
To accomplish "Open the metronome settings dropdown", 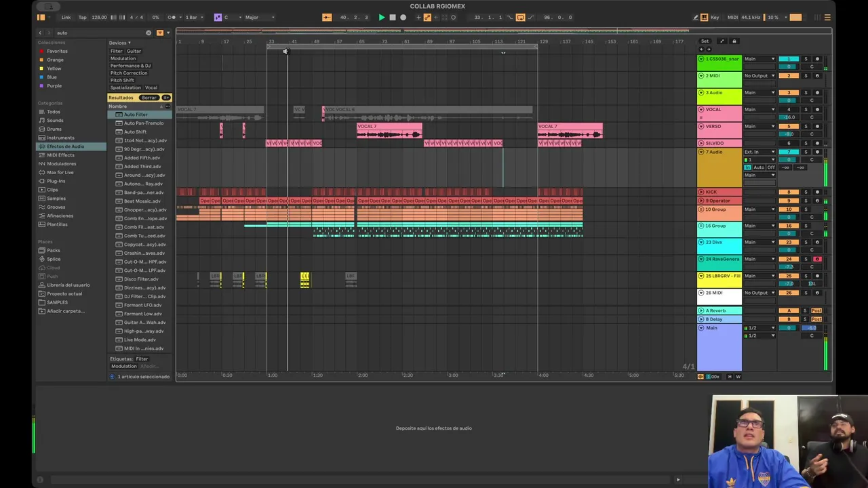I will 179,18.
